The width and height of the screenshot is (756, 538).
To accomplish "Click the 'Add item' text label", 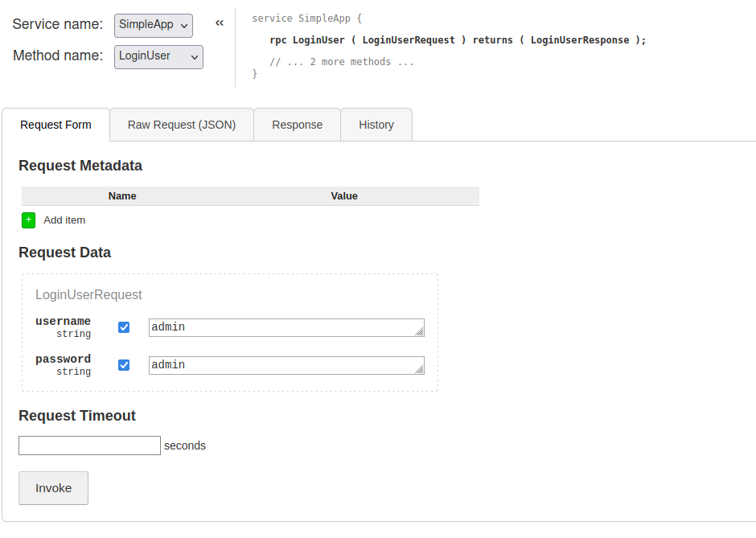I will coord(64,220).
